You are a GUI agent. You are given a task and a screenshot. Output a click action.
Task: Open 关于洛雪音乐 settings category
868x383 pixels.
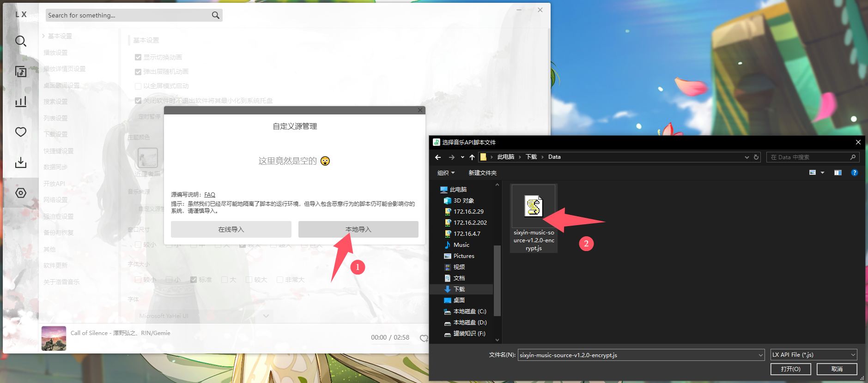pos(61,282)
